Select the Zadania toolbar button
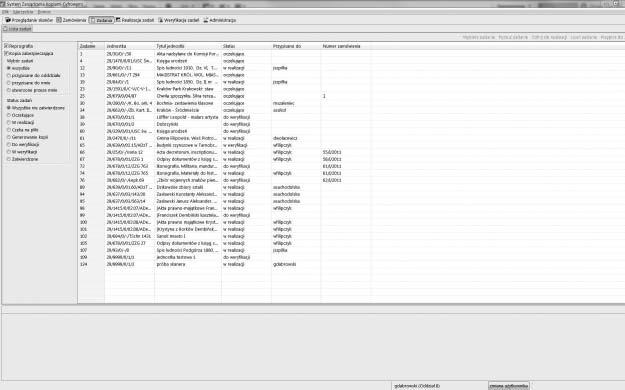The width and height of the screenshot is (625, 390). tap(101, 20)
